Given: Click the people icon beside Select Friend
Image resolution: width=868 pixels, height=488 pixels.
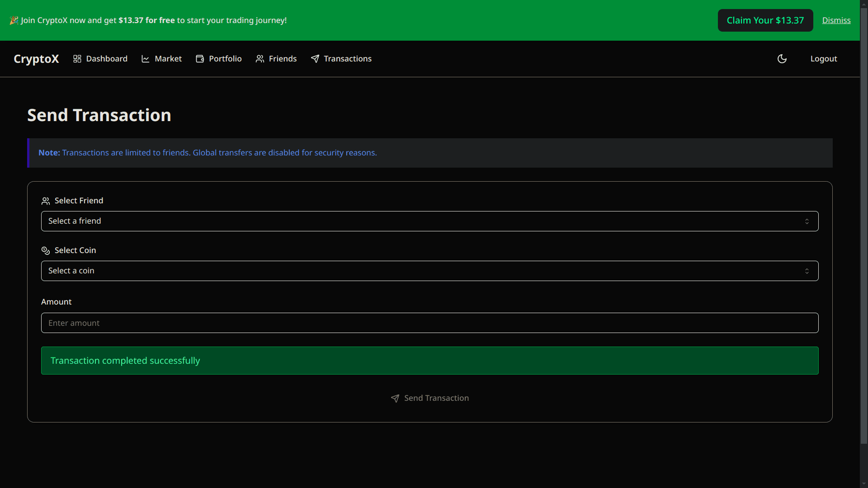Looking at the screenshot, I should pos(46,201).
